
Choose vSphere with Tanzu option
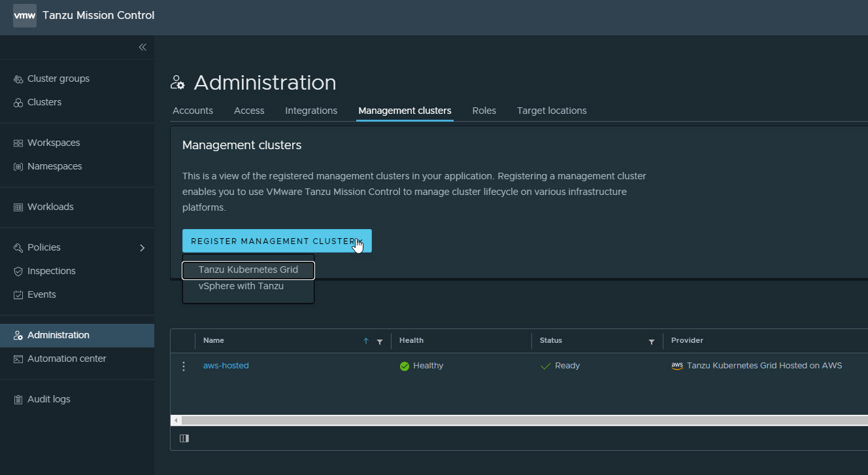[x=241, y=287]
